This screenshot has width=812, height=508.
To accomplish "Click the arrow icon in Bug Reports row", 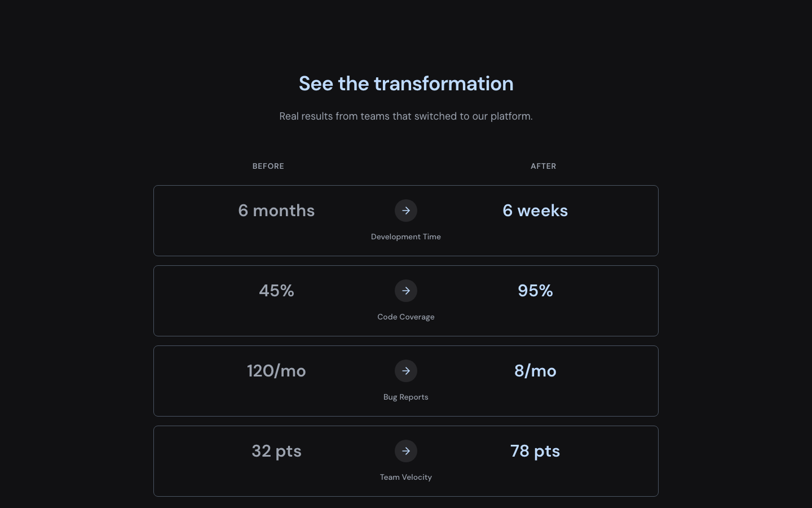I will [406, 371].
